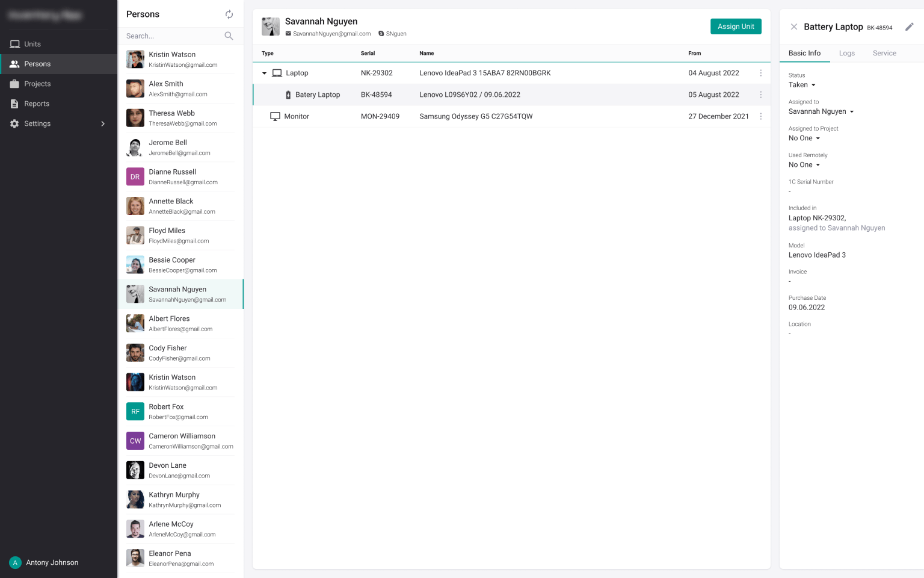Click the search magnifier icon
Viewport: 924px width, 578px height.
click(229, 36)
